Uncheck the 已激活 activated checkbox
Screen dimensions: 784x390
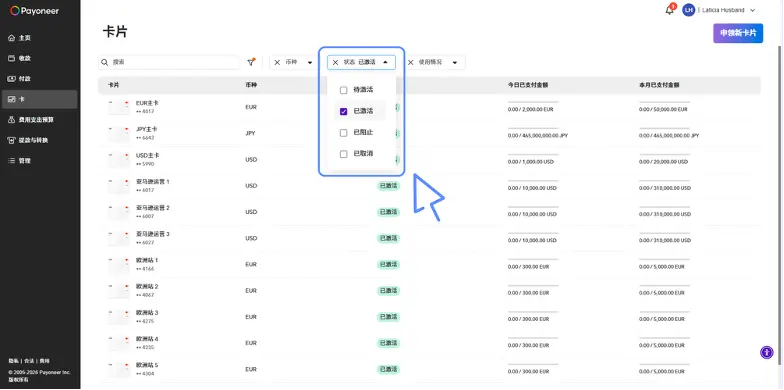tap(344, 112)
